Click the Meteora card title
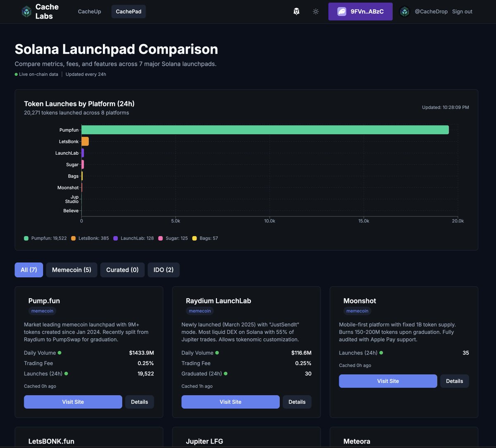The image size is (496, 448). pos(357,441)
